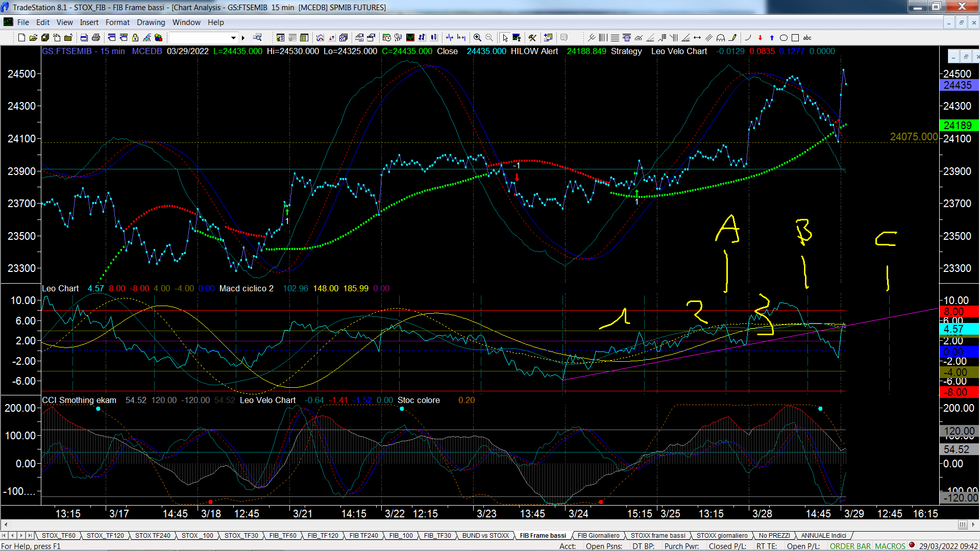Viewport: 980px width, 551px height.
Task: Open the File menu
Action: point(23,22)
